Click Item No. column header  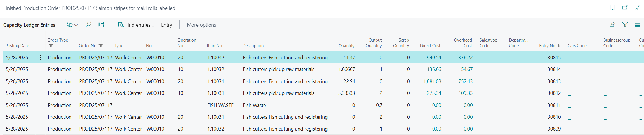click(x=215, y=45)
